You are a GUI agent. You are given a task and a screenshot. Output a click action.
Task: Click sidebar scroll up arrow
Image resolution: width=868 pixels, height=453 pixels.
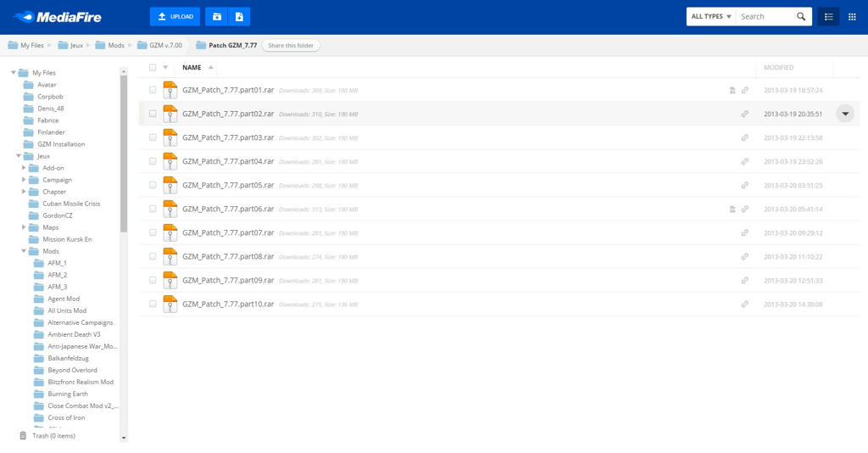pos(124,71)
